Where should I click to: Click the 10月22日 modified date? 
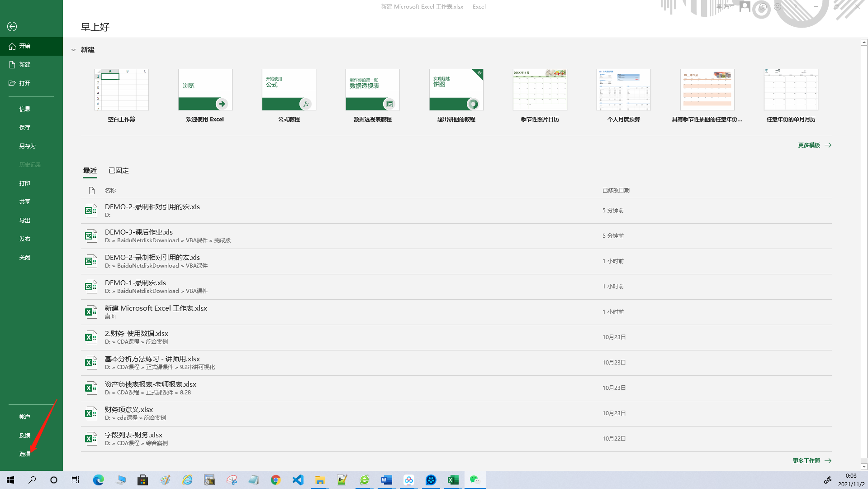pos(614,439)
